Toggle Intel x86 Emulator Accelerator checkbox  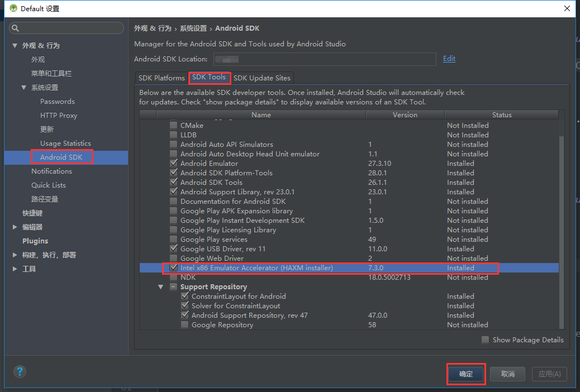(x=173, y=267)
